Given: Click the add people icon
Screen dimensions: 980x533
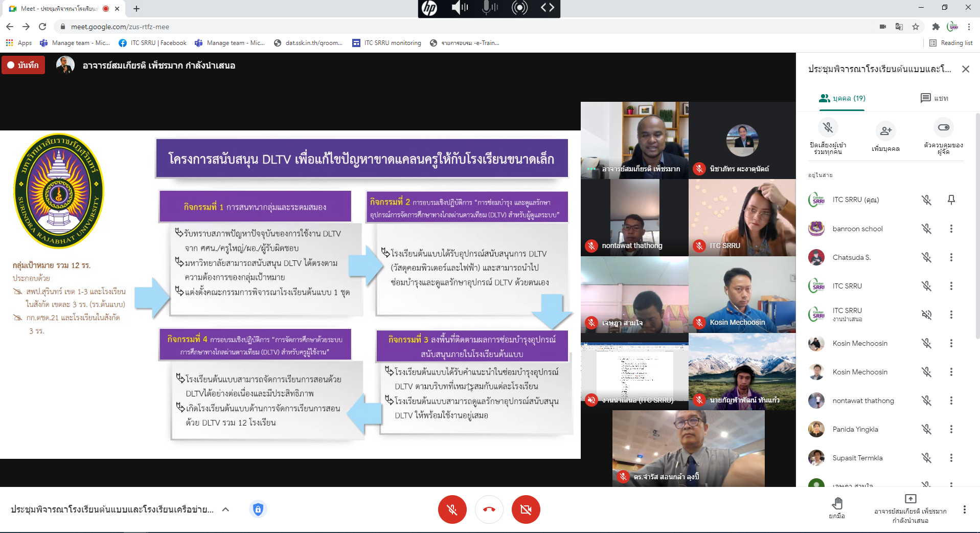Looking at the screenshot, I should pyautogui.click(x=885, y=131).
